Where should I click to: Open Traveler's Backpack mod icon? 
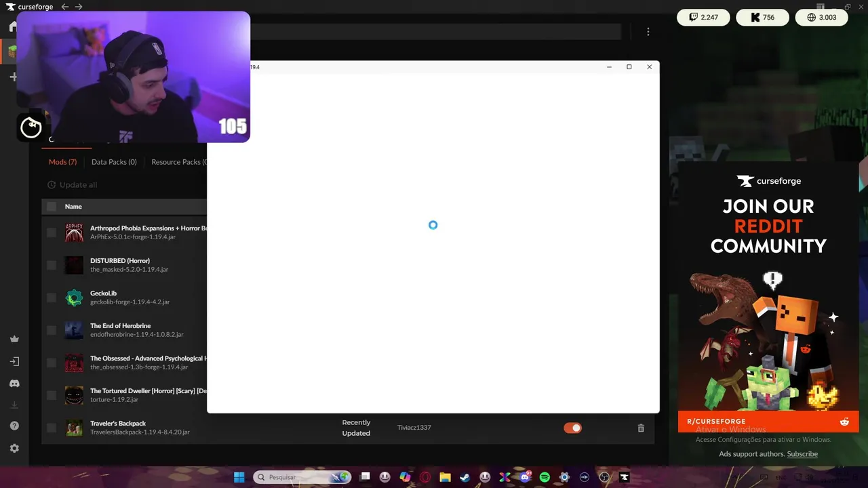coord(74,428)
